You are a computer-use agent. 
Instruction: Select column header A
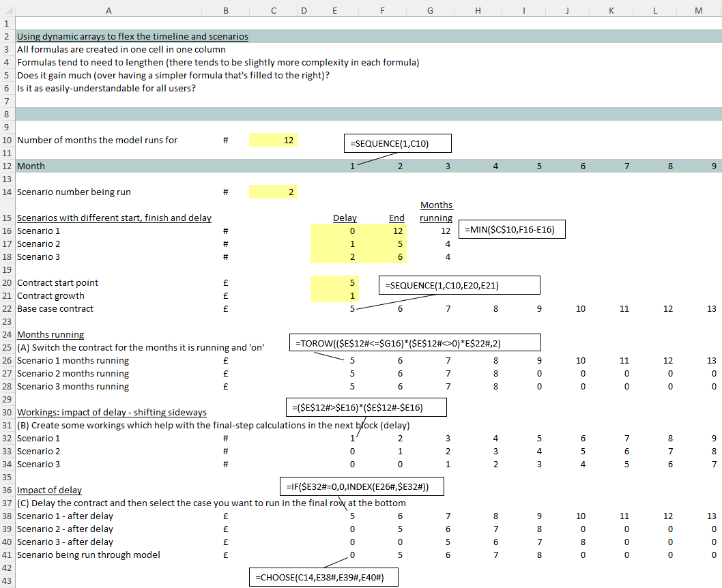[109, 9]
